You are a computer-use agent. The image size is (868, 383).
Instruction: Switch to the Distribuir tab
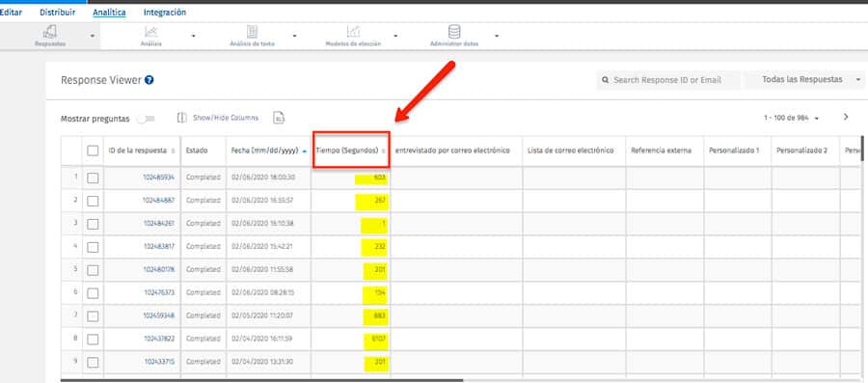[x=58, y=13]
